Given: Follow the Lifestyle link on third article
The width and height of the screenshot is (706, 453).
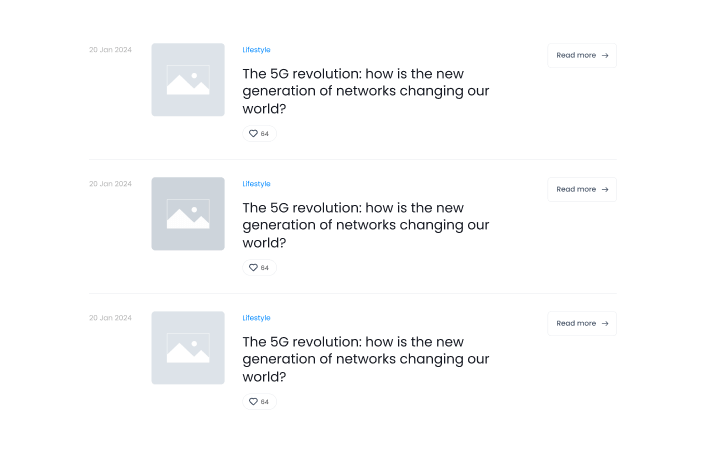Looking at the screenshot, I should [256, 318].
